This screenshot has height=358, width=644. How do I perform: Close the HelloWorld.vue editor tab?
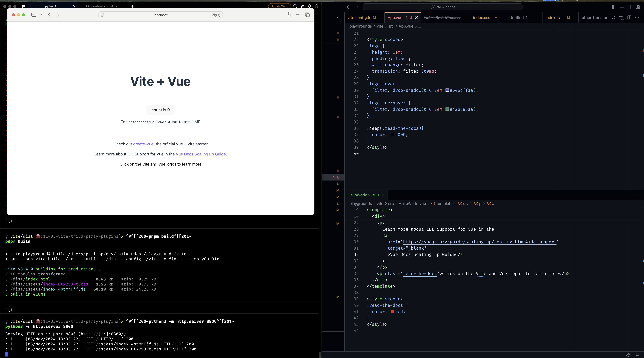point(383,195)
